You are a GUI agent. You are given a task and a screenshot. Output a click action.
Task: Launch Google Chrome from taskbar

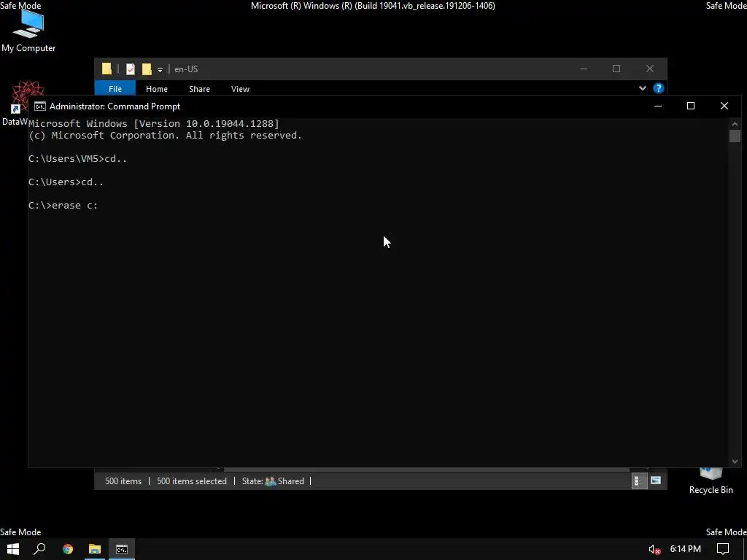(68, 549)
